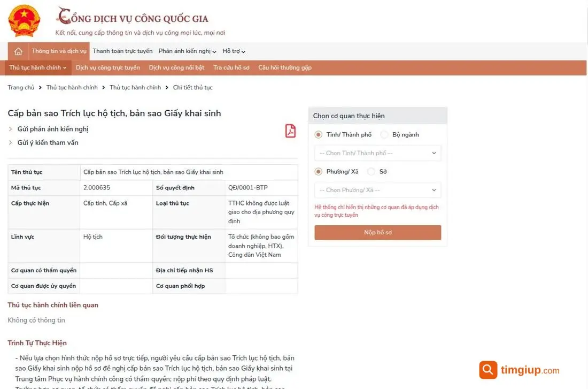Download the procedure PDF file icon
588x389 pixels.
point(290,131)
